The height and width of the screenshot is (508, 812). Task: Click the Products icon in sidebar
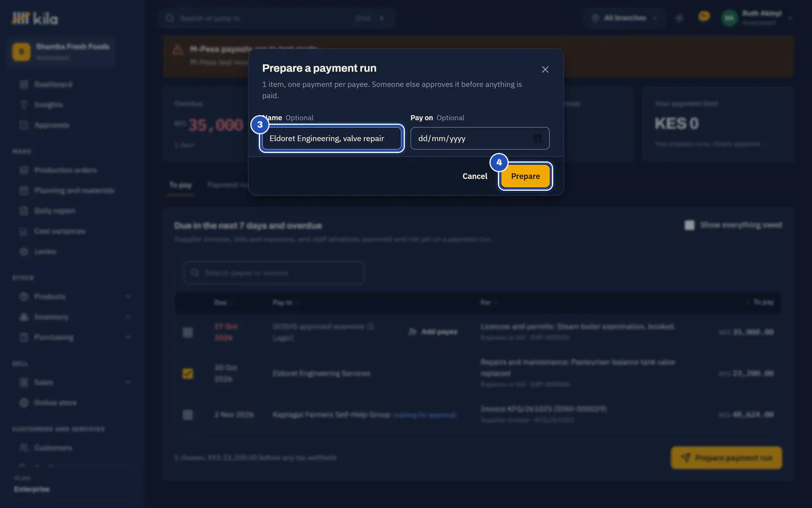[x=24, y=297]
